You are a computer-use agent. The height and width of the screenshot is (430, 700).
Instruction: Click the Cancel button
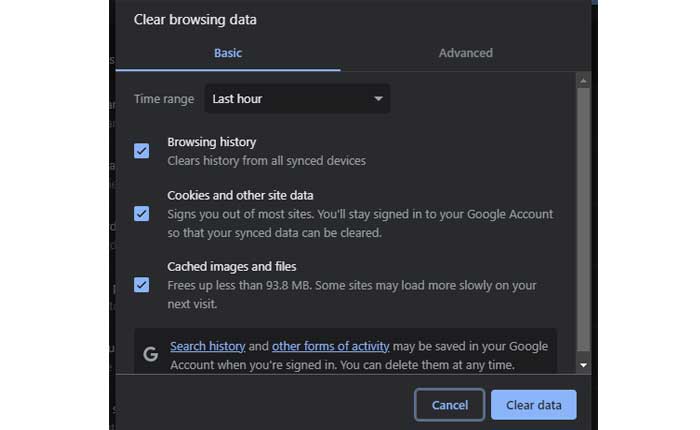click(x=449, y=405)
